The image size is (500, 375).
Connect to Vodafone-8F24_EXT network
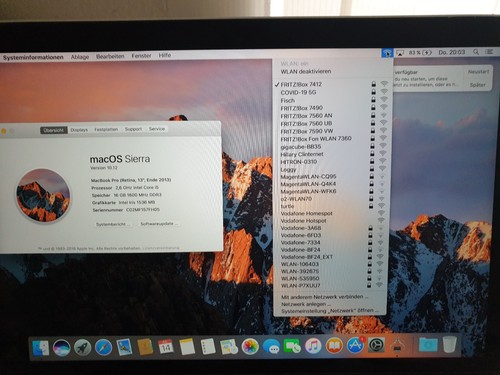click(x=330, y=257)
